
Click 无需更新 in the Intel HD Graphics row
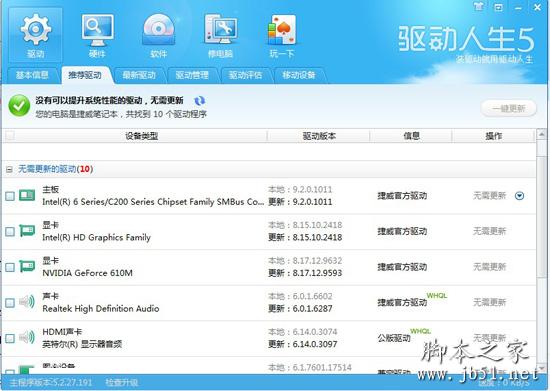pyautogui.click(x=490, y=231)
